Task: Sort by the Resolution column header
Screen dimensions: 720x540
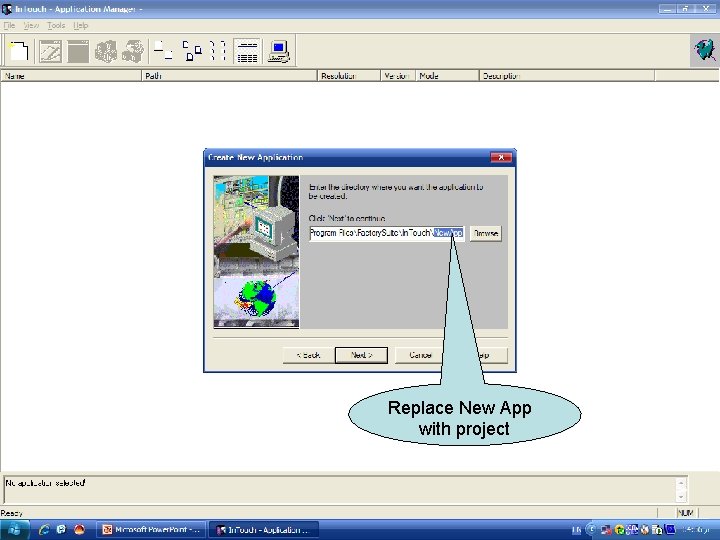Action: pyautogui.click(x=349, y=76)
